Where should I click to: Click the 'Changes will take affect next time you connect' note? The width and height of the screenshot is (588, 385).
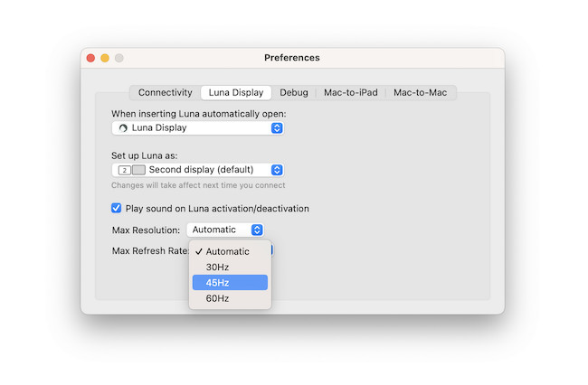click(198, 185)
